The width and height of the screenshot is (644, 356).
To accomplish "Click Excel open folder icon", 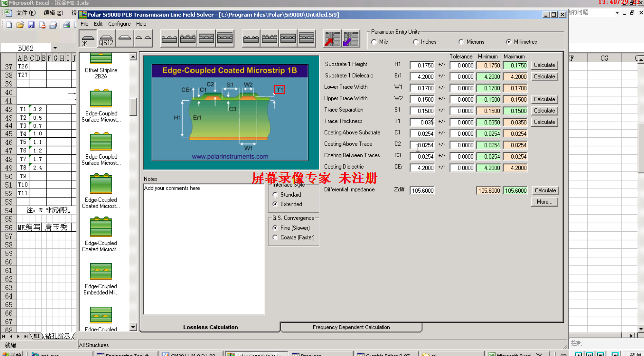I will pos(20,25).
